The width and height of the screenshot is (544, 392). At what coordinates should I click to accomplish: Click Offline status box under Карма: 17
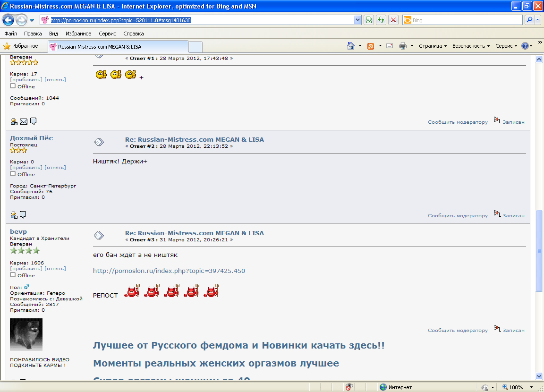13,86
